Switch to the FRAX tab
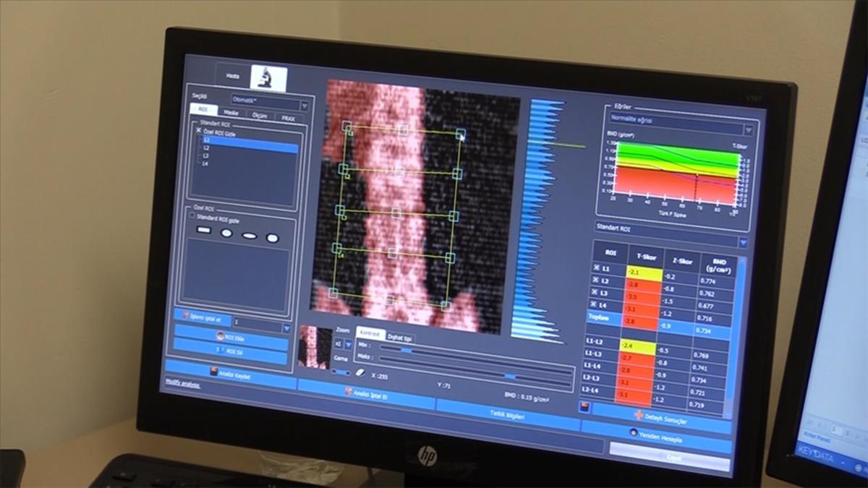 [288, 118]
